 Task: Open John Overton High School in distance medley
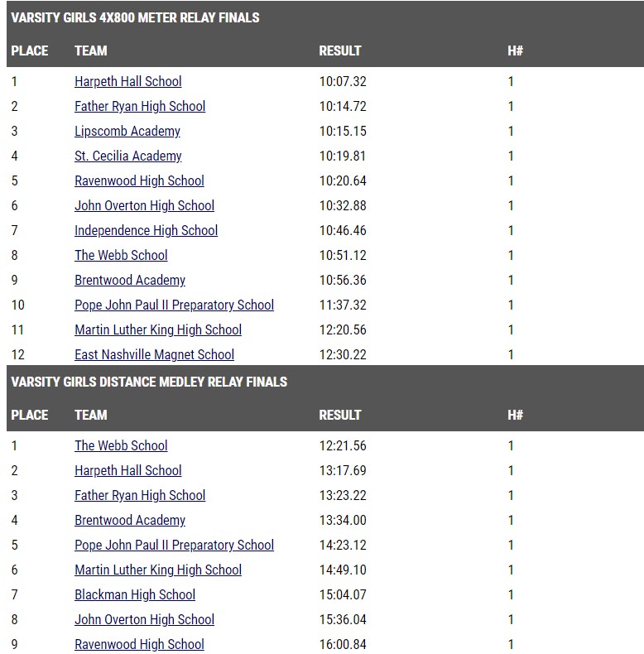tap(144, 619)
